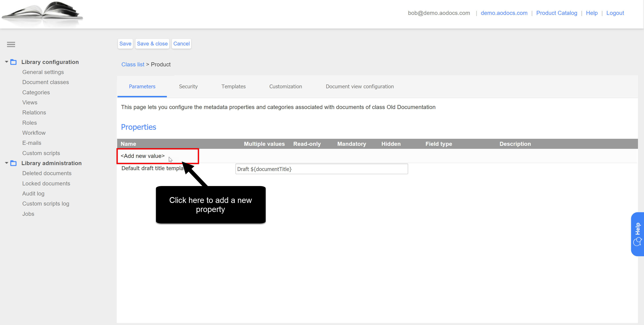The width and height of the screenshot is (644, 325).
Task: Click the Name column header
Action: tap(128, 144)
